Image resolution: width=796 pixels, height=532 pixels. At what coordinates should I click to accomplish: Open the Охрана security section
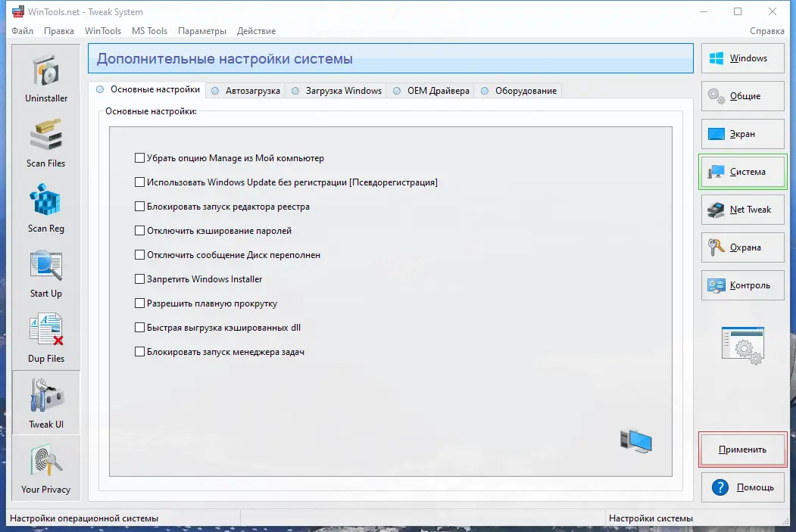[x=743, y=247]
